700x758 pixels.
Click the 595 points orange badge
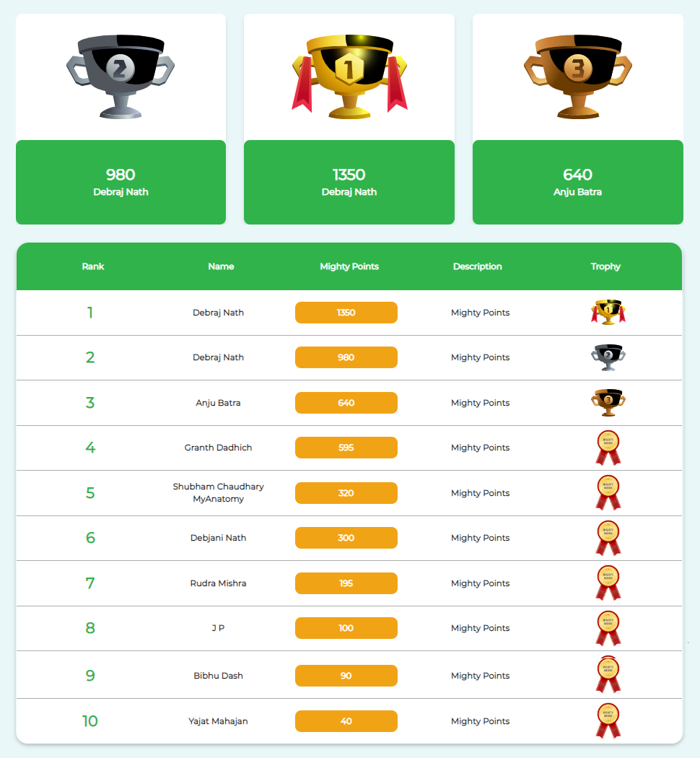346,448
